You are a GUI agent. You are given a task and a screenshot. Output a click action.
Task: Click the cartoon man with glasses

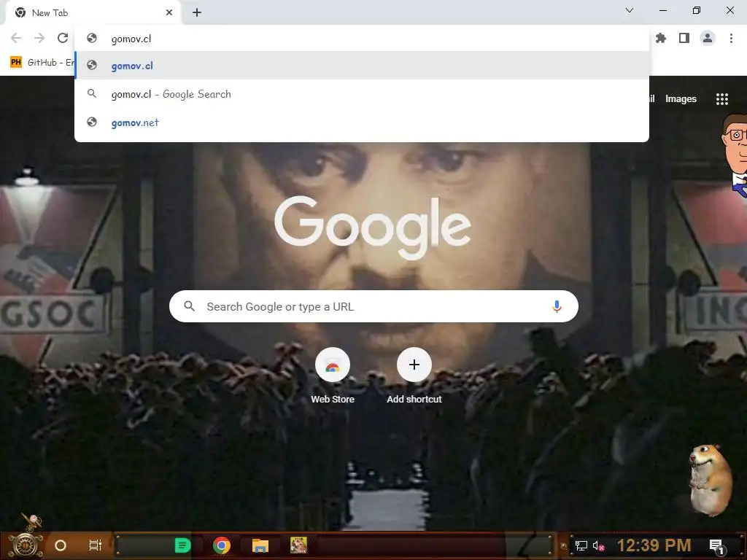[736, 155]
